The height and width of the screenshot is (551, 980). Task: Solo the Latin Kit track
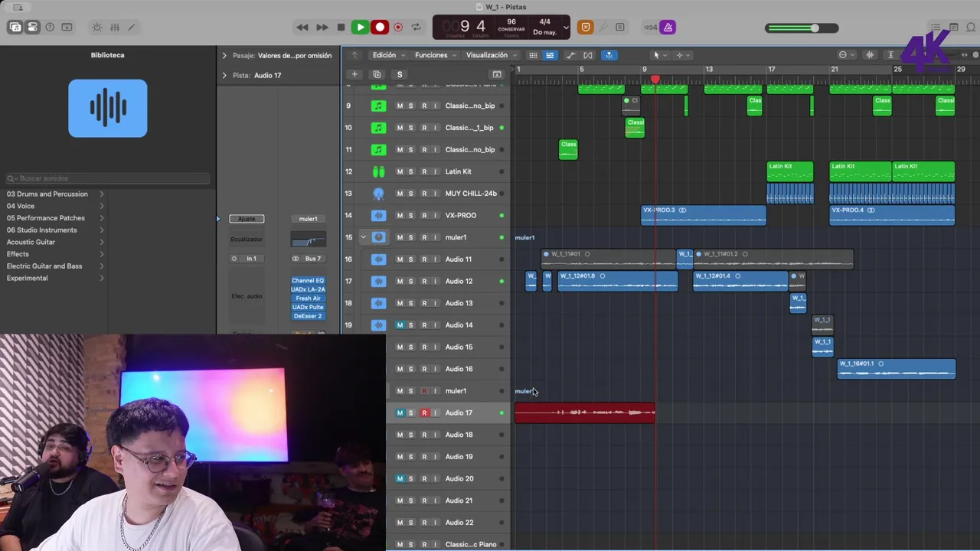[411, 171]
